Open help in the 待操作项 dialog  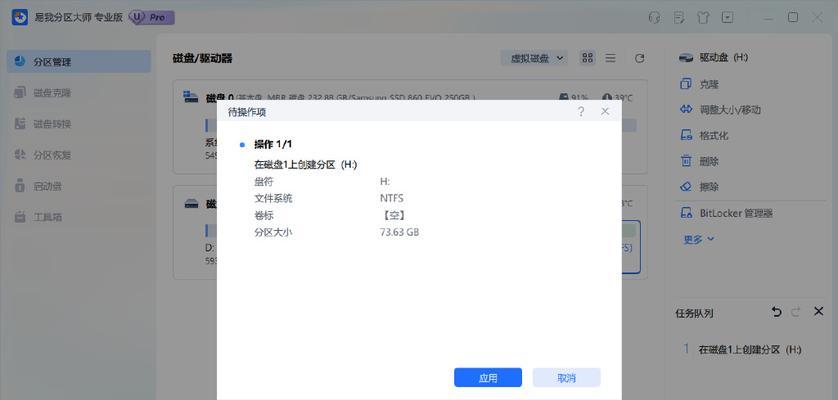[581, 112]
